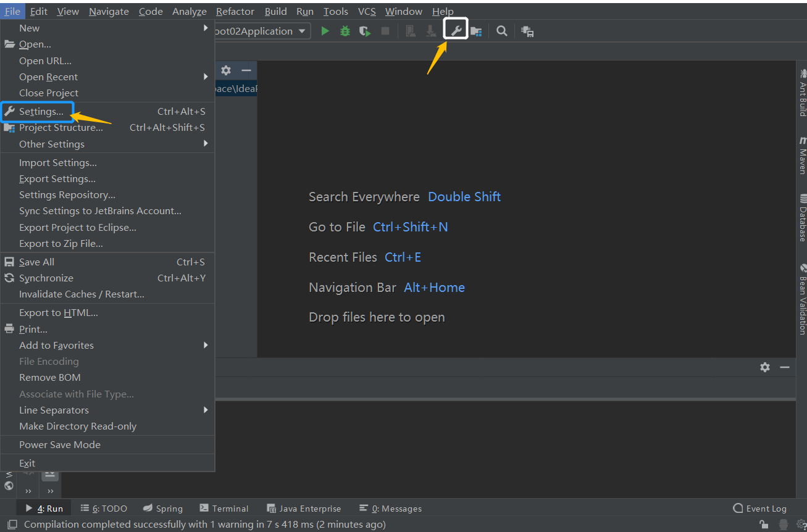
Task: Select Open... in File menu
Action: [x=107, y=44]
